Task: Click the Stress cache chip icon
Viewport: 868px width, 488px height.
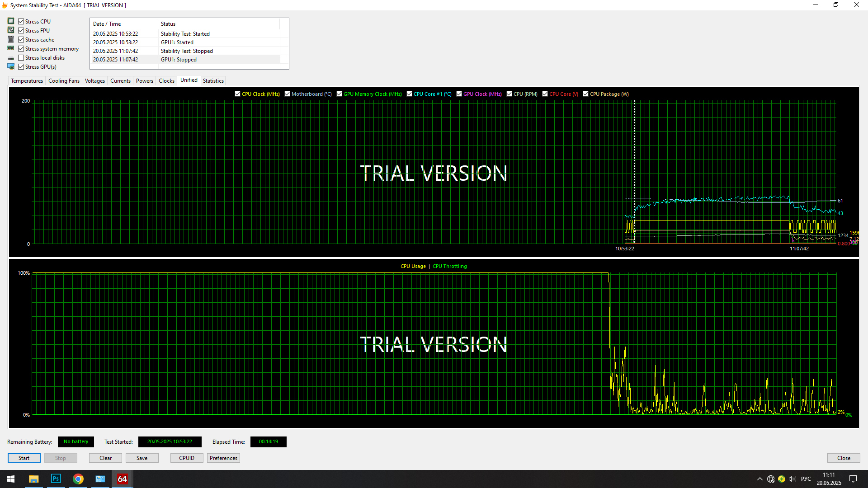Action: [x=11, y=39]
